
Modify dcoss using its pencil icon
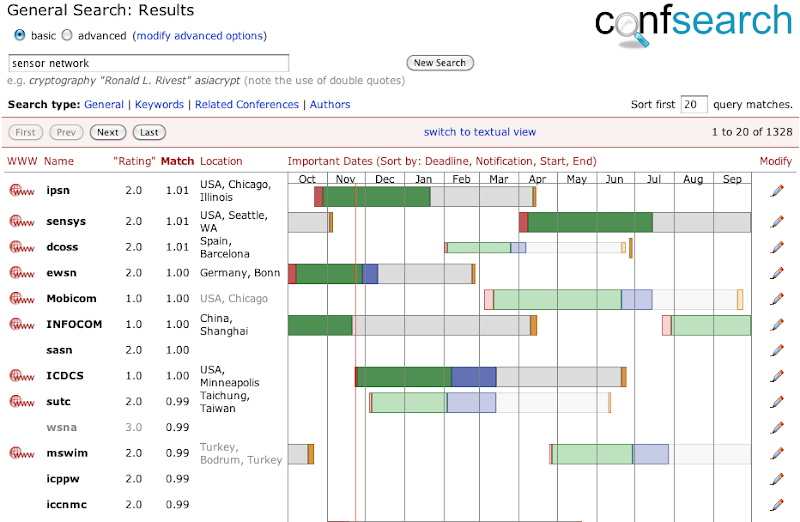777,247
